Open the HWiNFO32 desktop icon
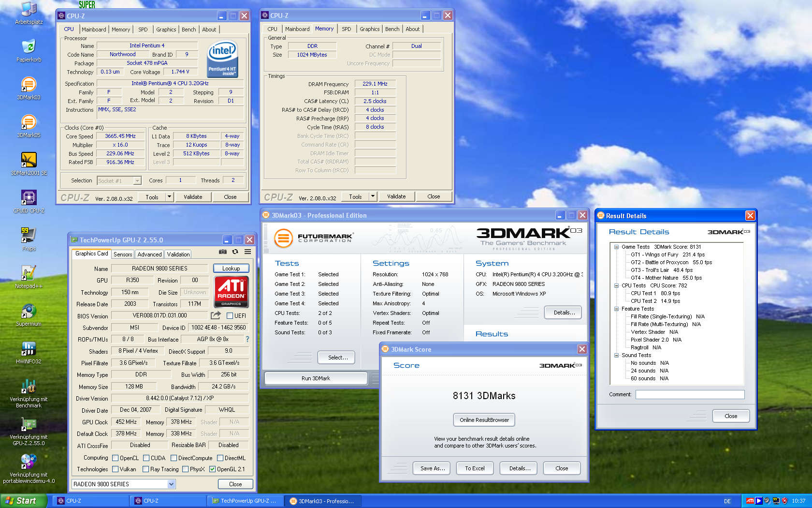Screen dimensions: 812x508 (29, 353)
